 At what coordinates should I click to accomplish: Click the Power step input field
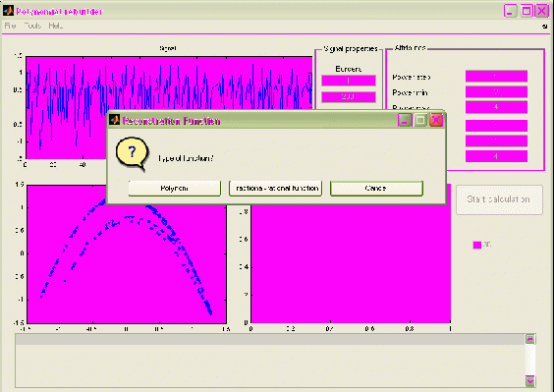[496, 76]
